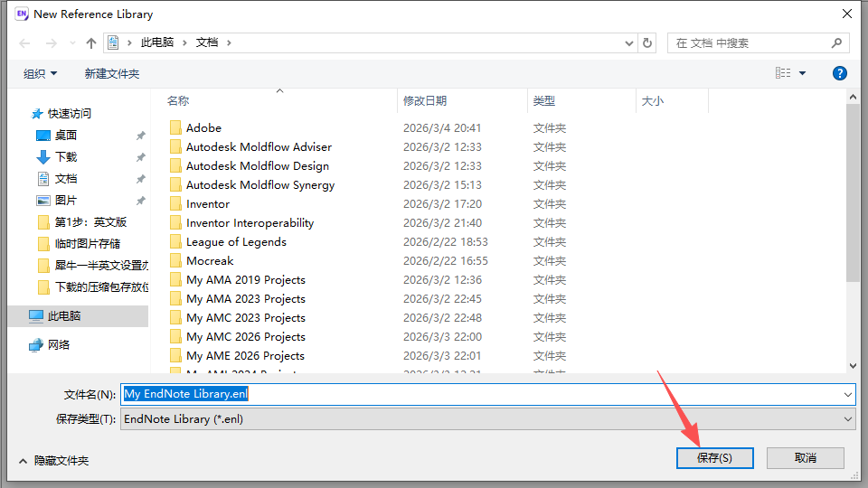Click pin icon next to 下载
This screenshot has height=488, width=868.
pyautogui.click(x=141, y=157)
